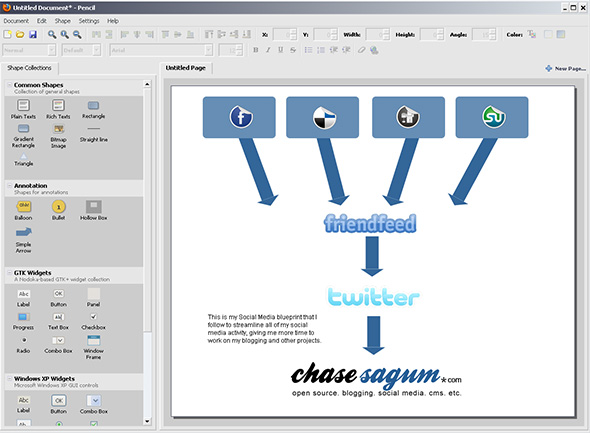This screenshot has height=433, width=590.
Task: Click the New Document icon
Action: [8, 35]
